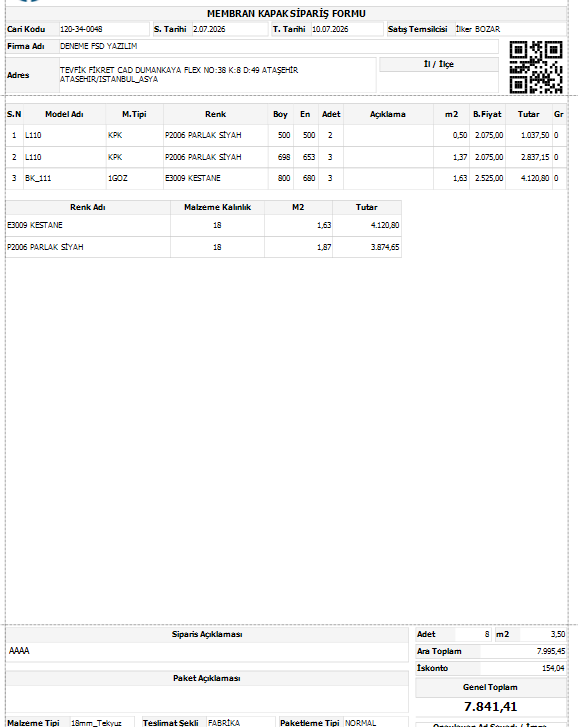
Task: Click Ara Toplam value 7.995,45
Action: (x=551, y=651)
